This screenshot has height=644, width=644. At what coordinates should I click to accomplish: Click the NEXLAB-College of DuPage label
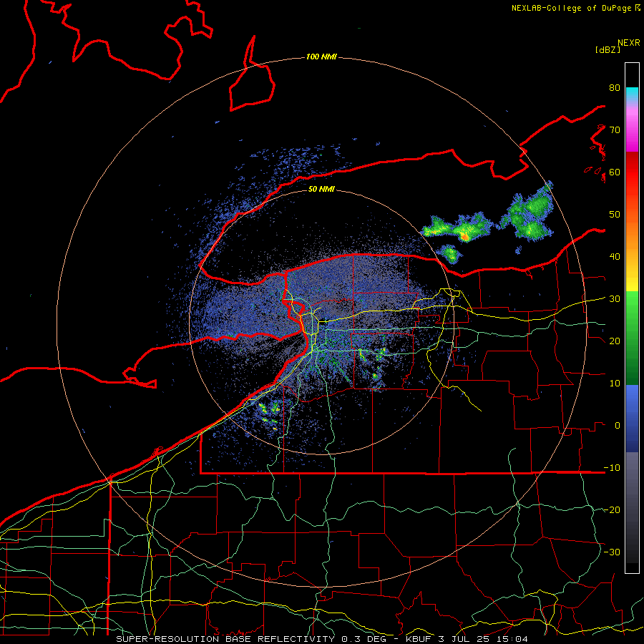pyautogui.click(x=572, y=8)
